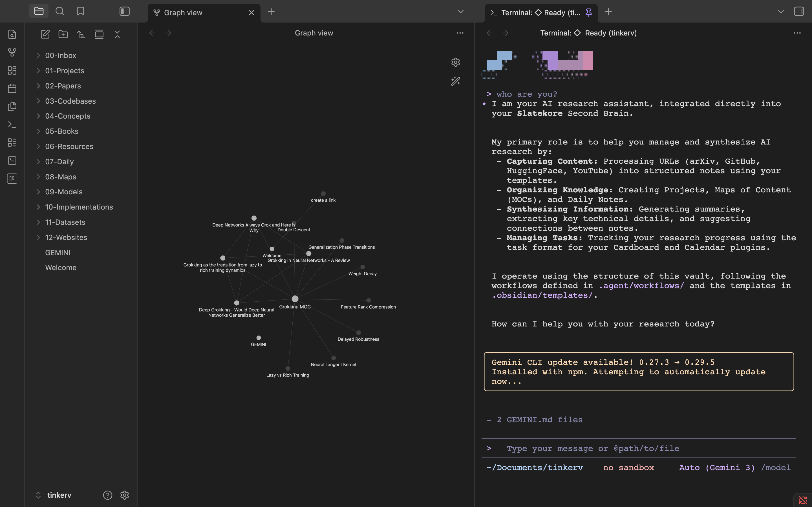This screenshot has width=812, height=507.
Task: Collapse all folders in explorer
Action: point(117,34)
